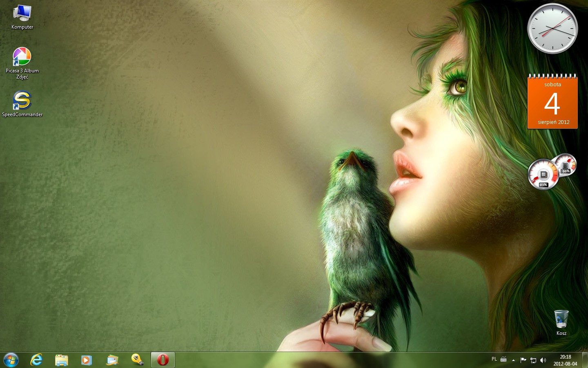588x368 pixels.
Task: Open the network connection tray icon
Action: (x=533, y=360)
